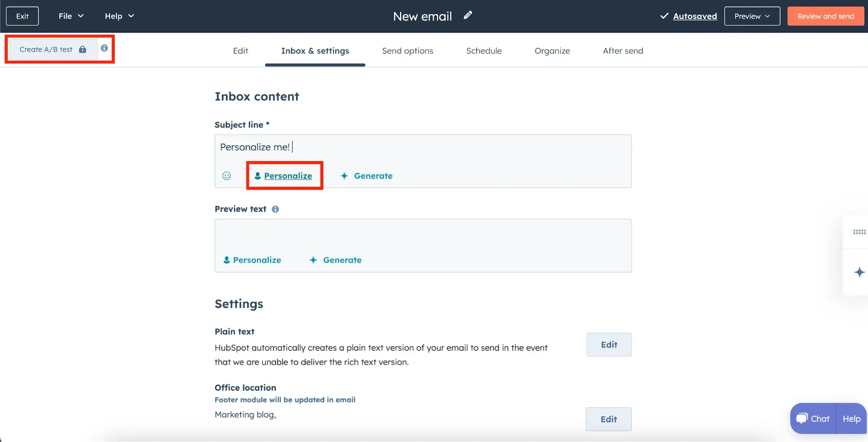Go to the Schedule tab
868x442 pixels.
point(484,51)
